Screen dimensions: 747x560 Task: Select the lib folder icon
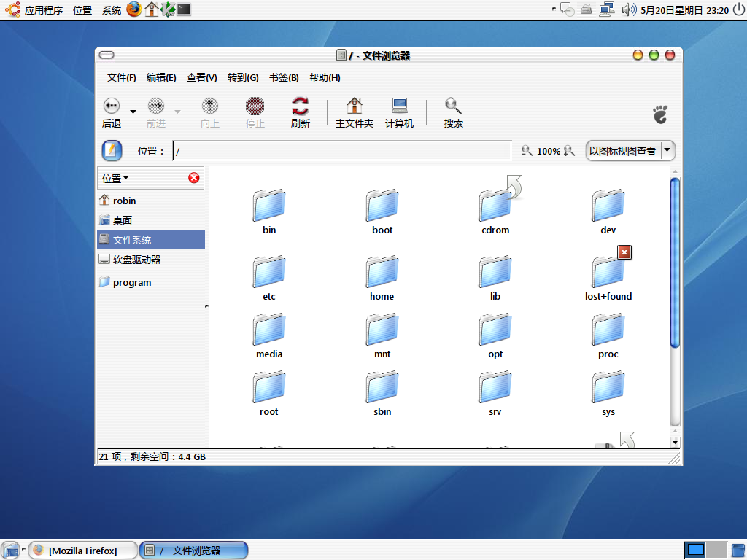pyautogui.click(x=495, y=271)
